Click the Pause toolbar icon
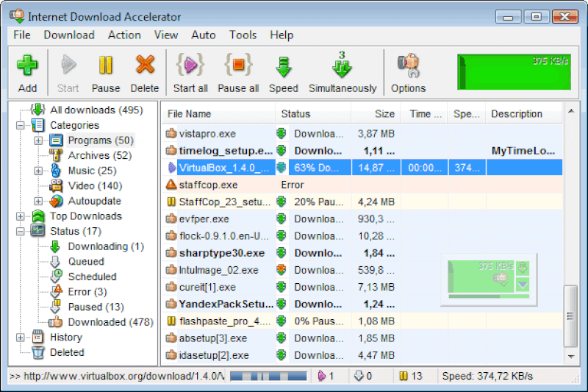This screenshot has height=392, width=588. pos(106,73)
